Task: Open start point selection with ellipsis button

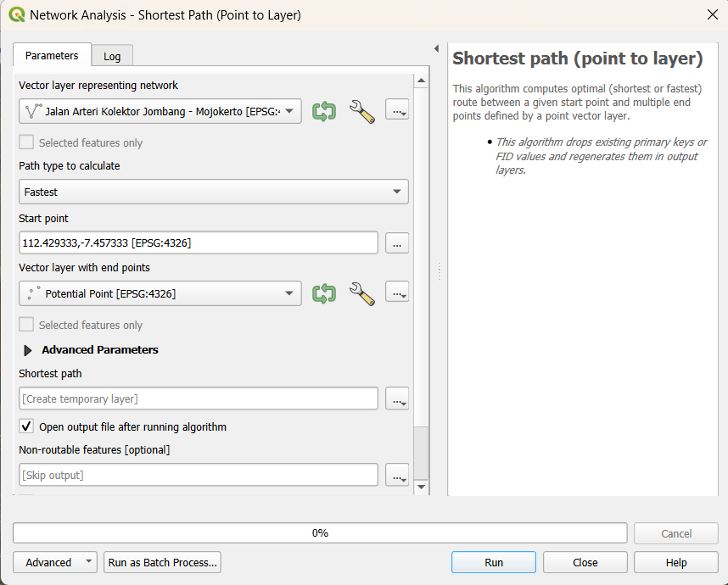Action: pos(396,243)
